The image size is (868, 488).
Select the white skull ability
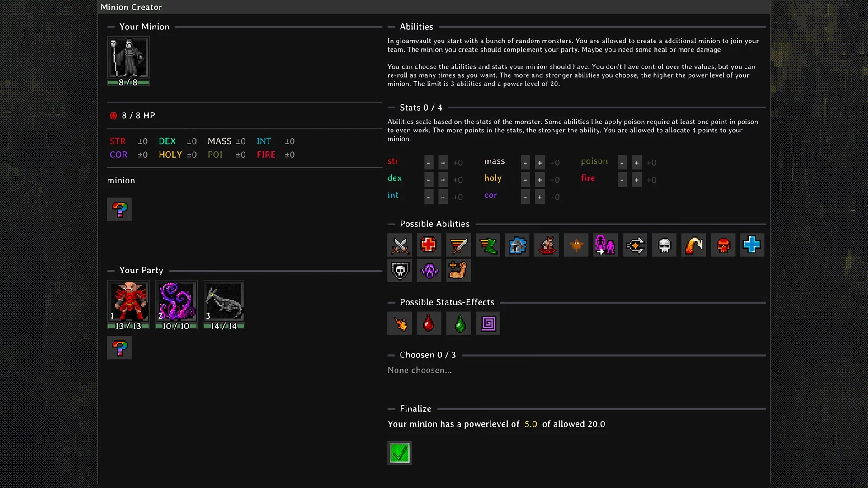pyautogui.click(x=664, y=245)
